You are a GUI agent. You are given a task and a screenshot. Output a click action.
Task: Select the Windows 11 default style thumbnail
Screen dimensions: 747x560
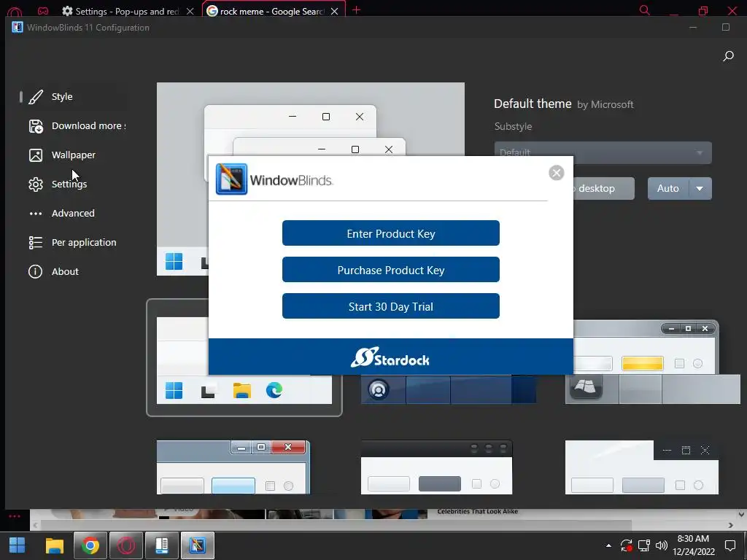(244, 357)
